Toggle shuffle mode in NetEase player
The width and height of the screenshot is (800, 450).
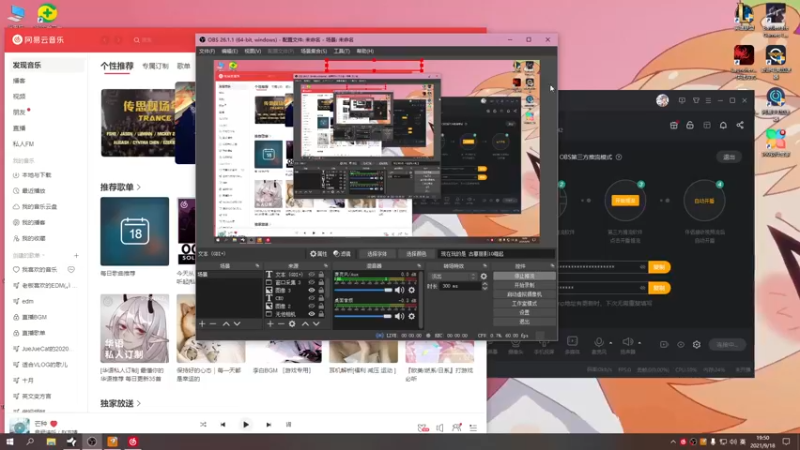coord(203,424)
